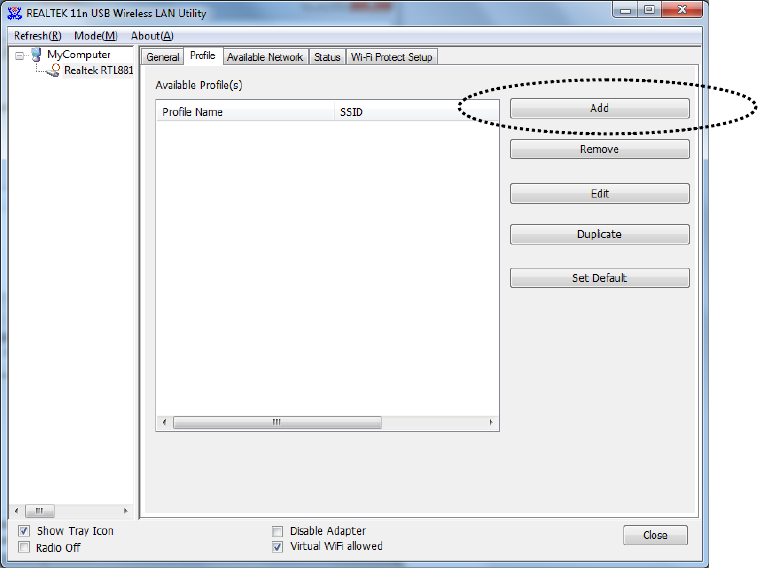This screenshot has width=758, height=568.
Task: Click the Duplicate button
Action: tap(599, 234)
